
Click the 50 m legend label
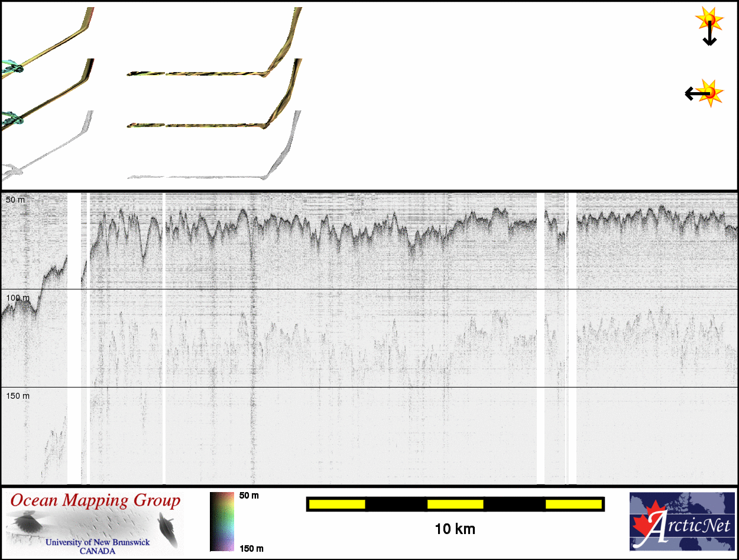tap(249, 496)
